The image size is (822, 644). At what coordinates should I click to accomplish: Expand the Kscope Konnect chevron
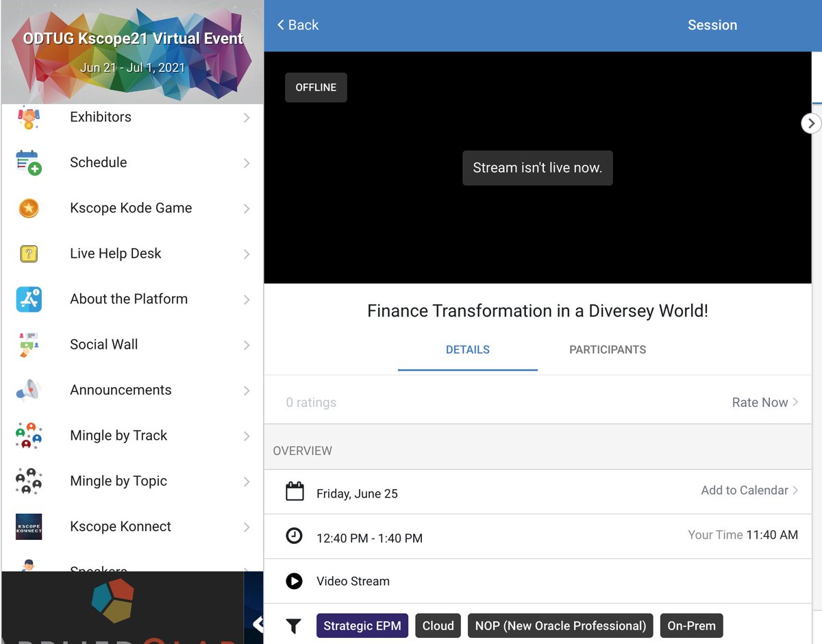tap(247, 527)
